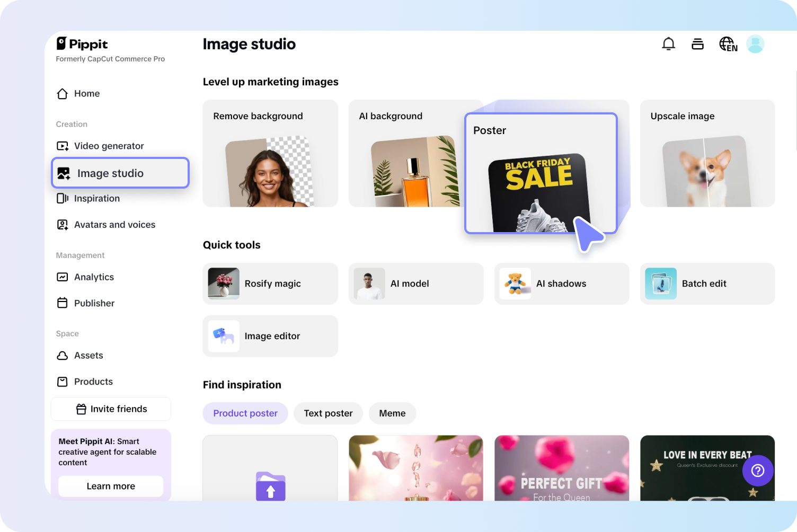Image resolution: width=797 pixels, height=532 pixels.
Task: Click the help question-mark button
Action: 758,471
